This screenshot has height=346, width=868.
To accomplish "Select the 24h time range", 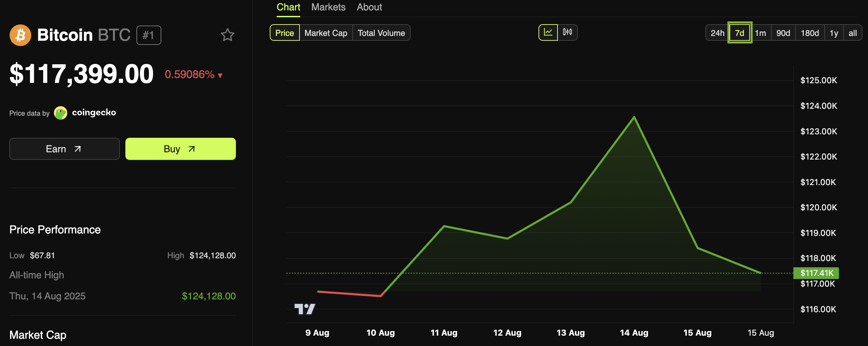I will [x=718, y=33].
